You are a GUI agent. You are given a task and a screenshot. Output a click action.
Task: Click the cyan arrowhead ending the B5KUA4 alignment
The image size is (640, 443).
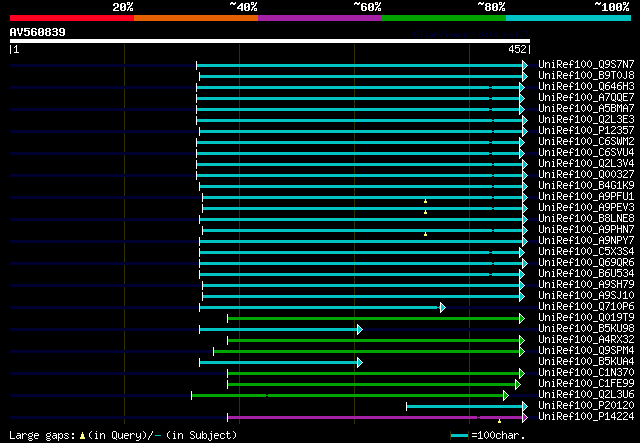click(x=360, y=363)
